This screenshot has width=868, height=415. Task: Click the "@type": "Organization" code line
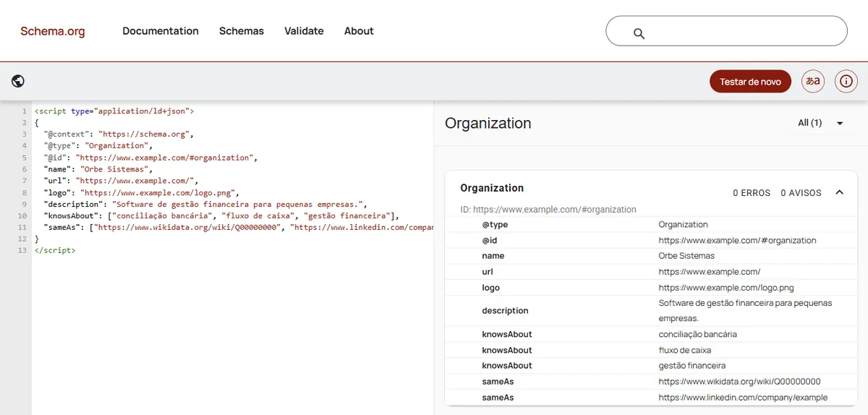click(98, 146)
